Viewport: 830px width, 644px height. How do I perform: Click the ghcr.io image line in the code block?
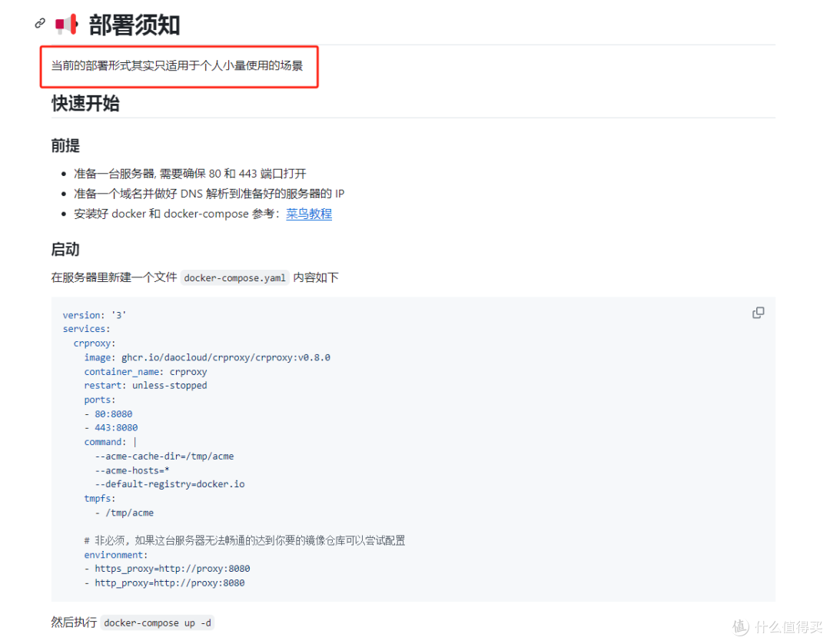(207, 357)
